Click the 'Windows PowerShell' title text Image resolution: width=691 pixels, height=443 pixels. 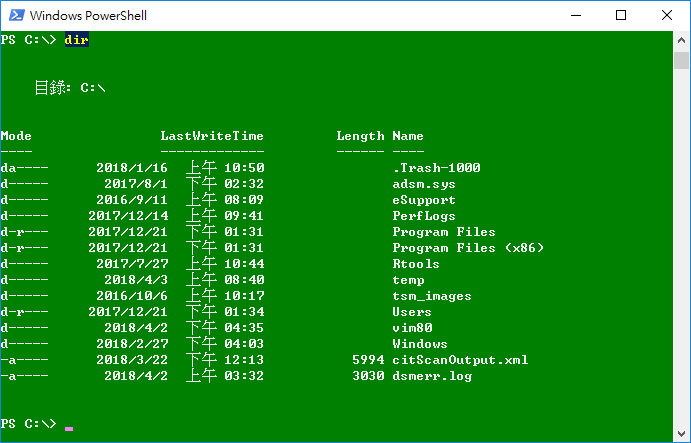[x=88, y=15]
